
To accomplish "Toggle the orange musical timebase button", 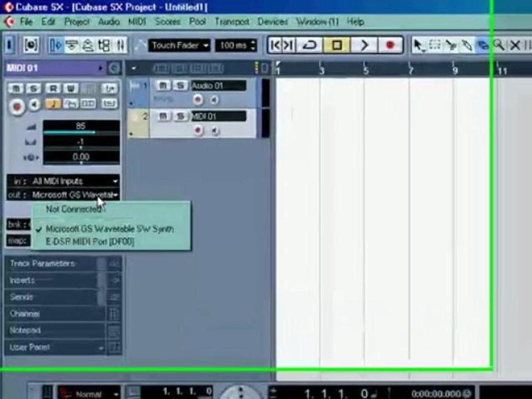I will tap(53, 104).
